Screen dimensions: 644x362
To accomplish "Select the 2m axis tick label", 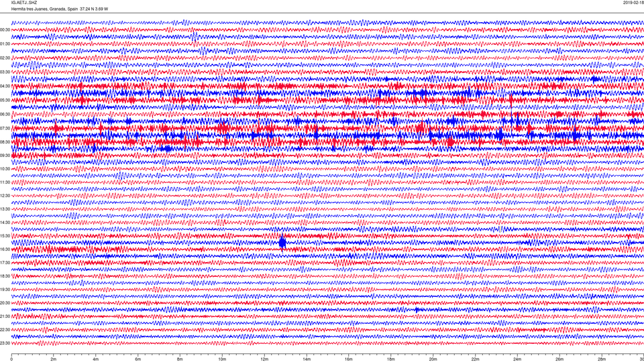I will tap(54, 359).
